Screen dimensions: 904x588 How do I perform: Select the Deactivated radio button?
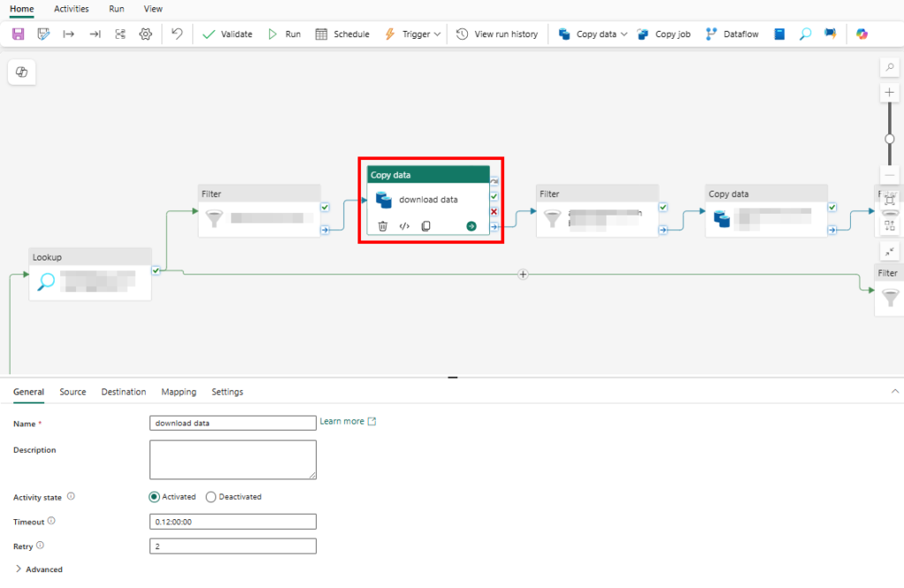pyautogui.click(x=211, y=497)
